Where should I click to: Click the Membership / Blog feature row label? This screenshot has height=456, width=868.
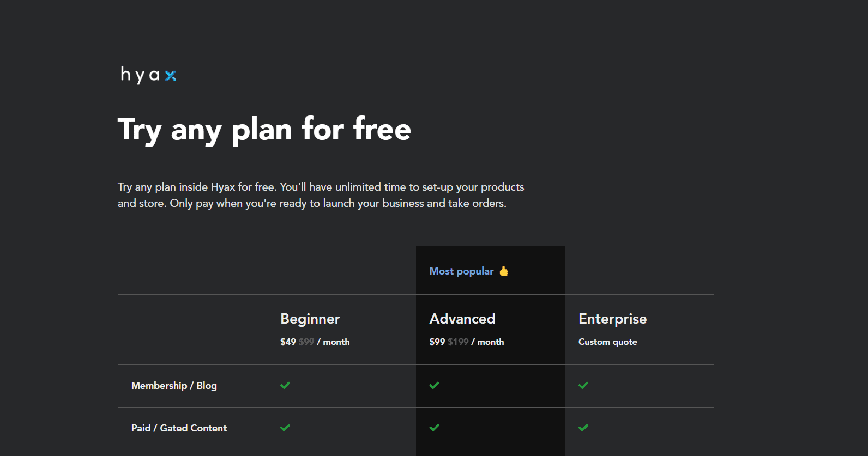[174, 385]
